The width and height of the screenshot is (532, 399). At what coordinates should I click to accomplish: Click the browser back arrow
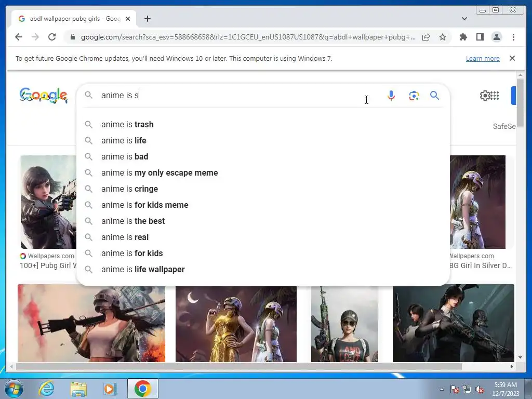click(x=19, y=37)
